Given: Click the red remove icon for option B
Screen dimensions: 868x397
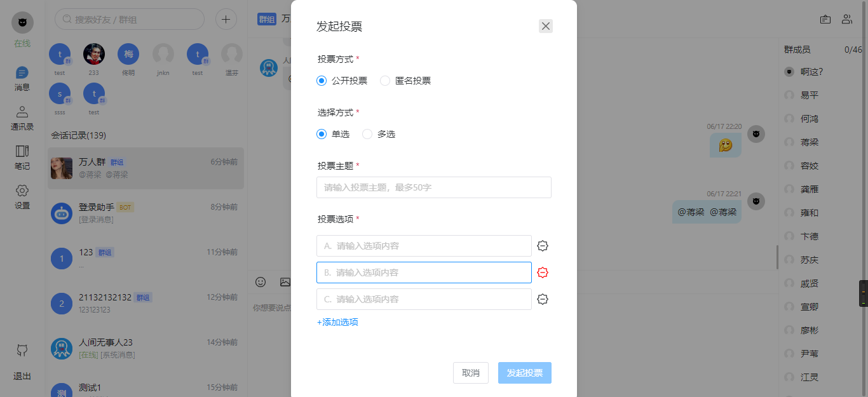Looking at the screenshot, I should click(543, 273).
